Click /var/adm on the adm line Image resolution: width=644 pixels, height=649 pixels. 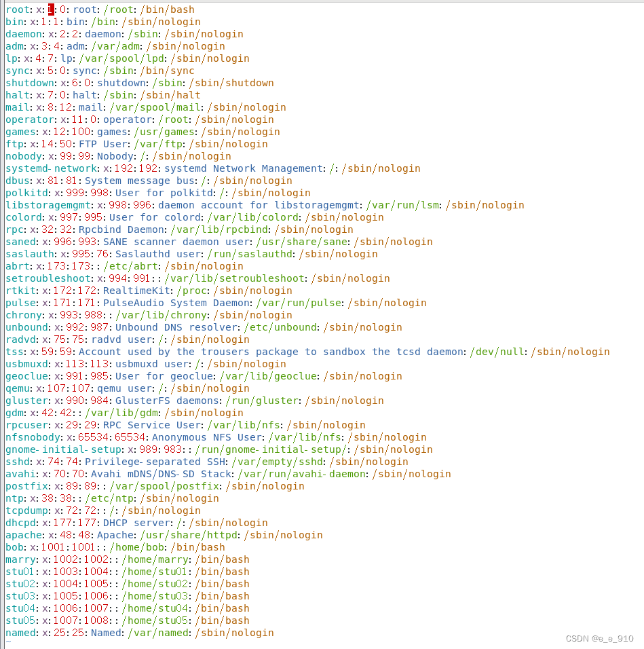tap(115, 46)
